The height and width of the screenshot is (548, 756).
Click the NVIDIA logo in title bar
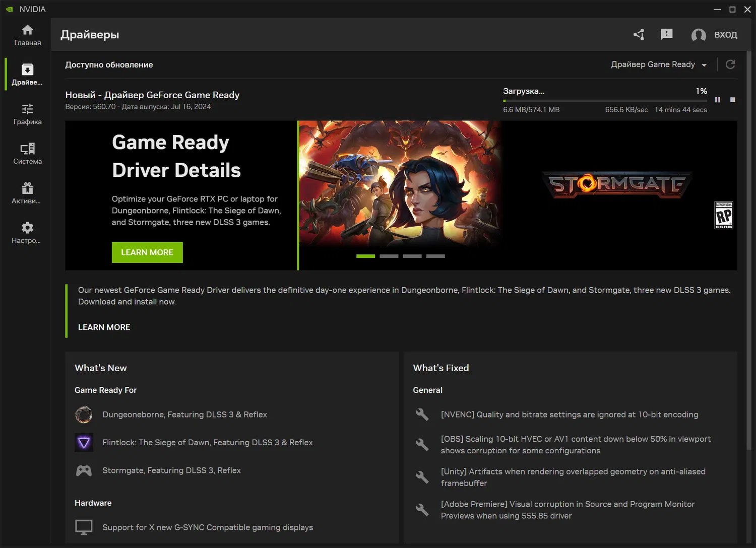point(10,9)
